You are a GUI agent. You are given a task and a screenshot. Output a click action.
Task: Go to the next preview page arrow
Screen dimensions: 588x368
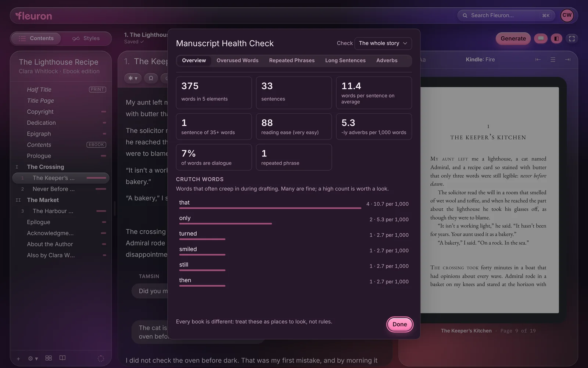pos(568,60)
